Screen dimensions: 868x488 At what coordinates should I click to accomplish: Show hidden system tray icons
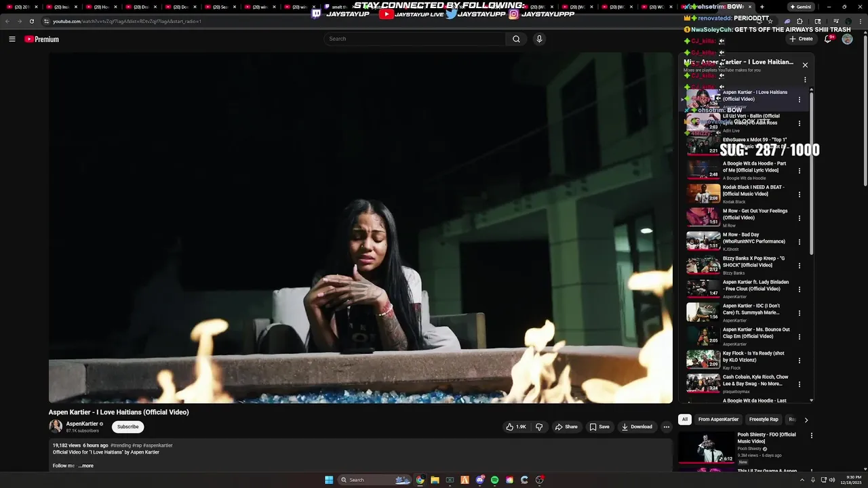click(x=802, y=480)
